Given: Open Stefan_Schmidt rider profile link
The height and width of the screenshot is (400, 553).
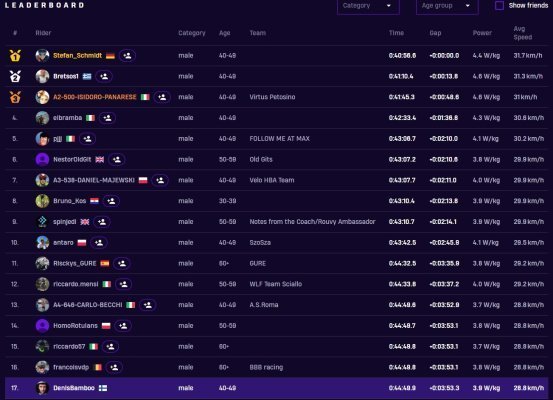Looking at the screenshot, I should (77, 55).
